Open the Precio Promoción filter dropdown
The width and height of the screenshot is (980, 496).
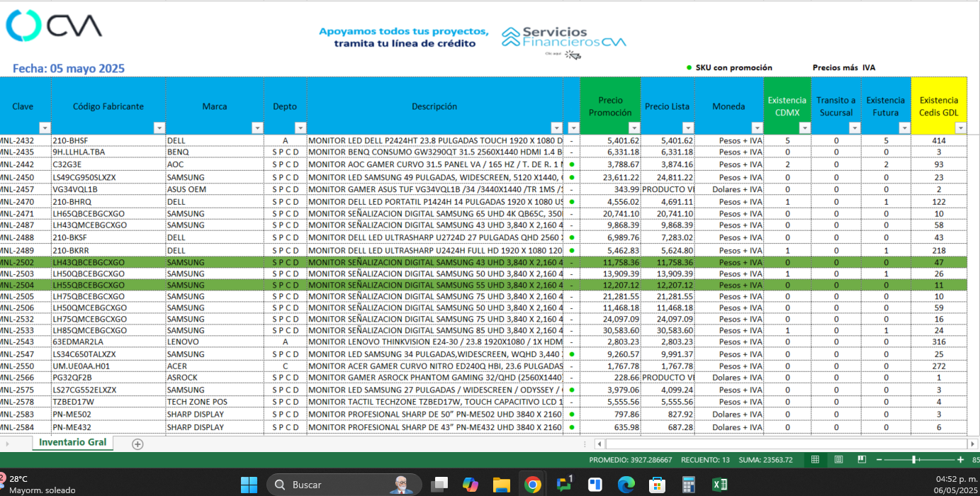point(634,128)
